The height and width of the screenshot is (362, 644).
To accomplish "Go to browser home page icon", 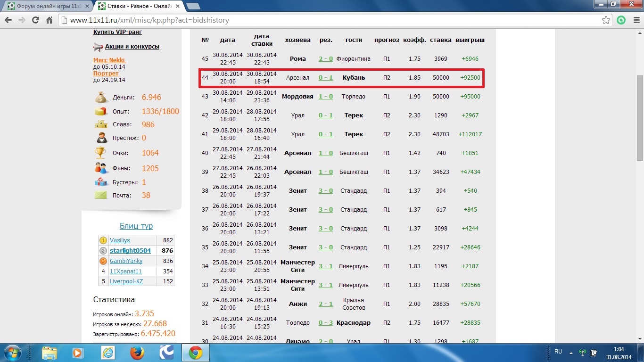I will click(49, 20).
